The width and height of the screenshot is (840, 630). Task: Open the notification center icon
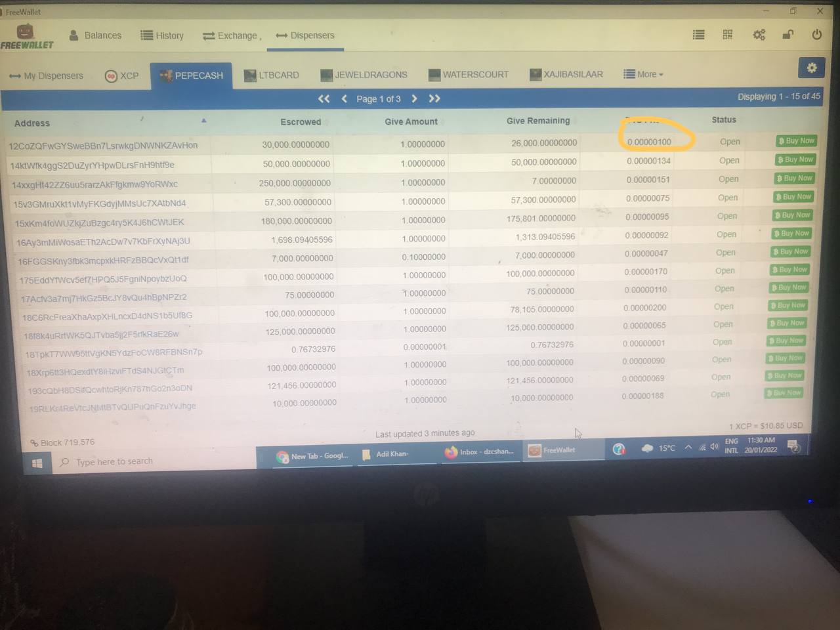coord(793,446)
